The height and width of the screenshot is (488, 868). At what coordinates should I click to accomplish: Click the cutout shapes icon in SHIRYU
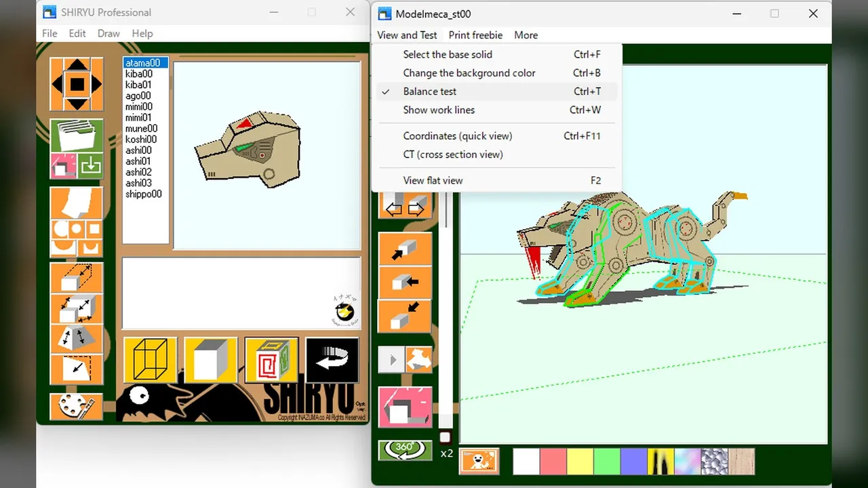(x=77, y=237)
